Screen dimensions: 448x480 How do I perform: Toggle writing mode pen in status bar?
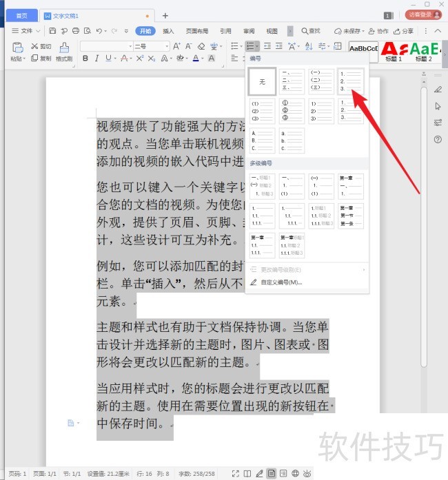(259, 474)
